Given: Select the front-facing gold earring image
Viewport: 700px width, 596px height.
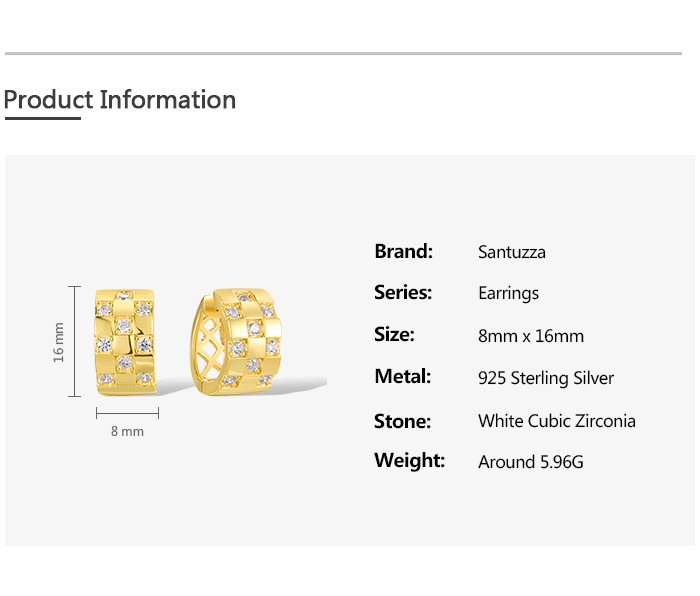Looking at the screenshot, I should tap(126, 340).
